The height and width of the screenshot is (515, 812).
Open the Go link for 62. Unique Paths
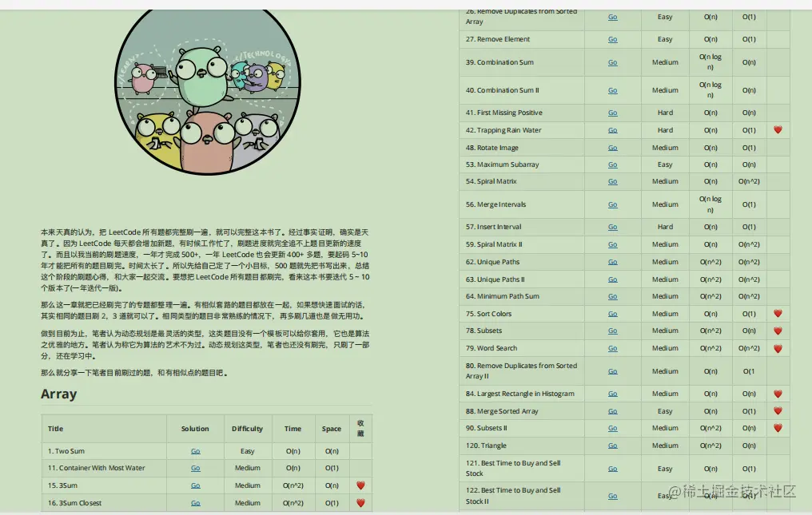tap(613, 263)
